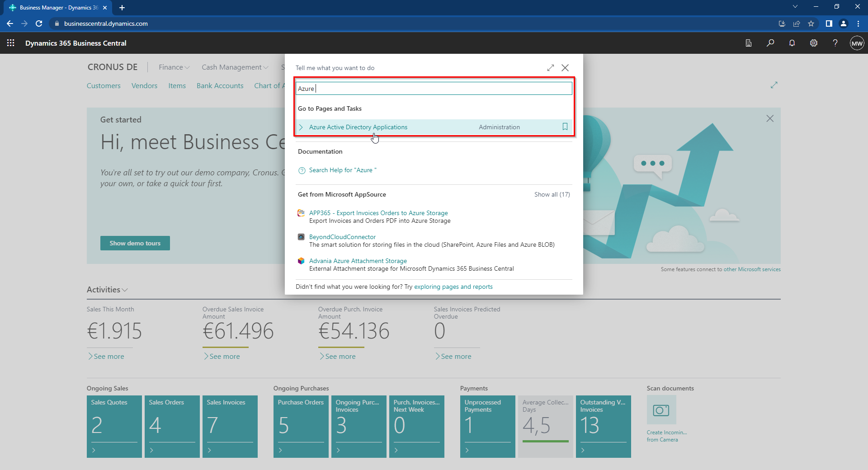Open the role explorer document icon in header
Screen dimensions: 868x470
(x=749, y=43)
